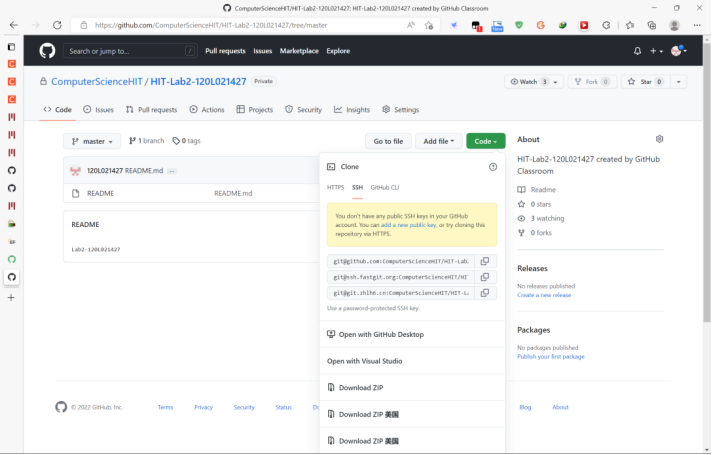
Task: Click the green shield extension icon
Action: (x=519, y=25)
